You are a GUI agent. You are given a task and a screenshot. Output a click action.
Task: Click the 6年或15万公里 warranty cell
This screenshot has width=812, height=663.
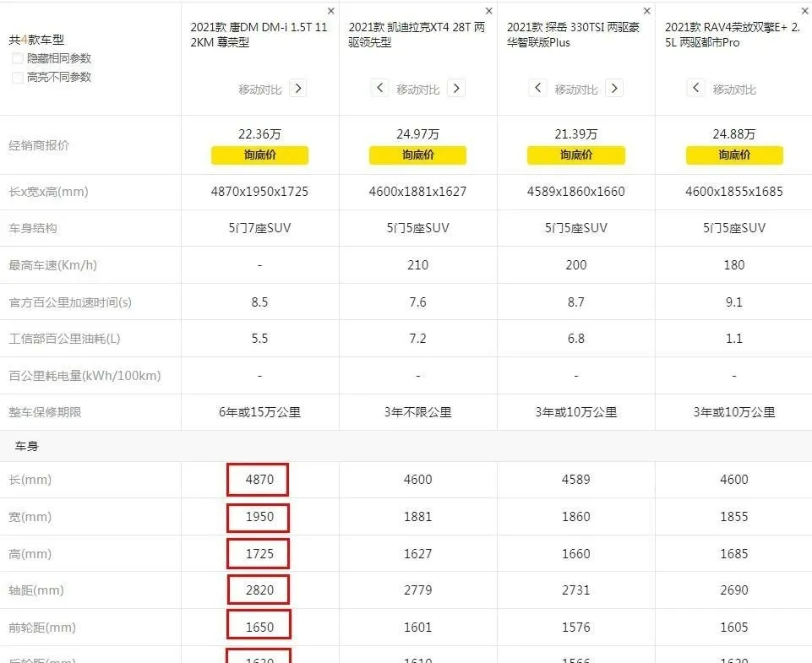click(x=259, y=412)
